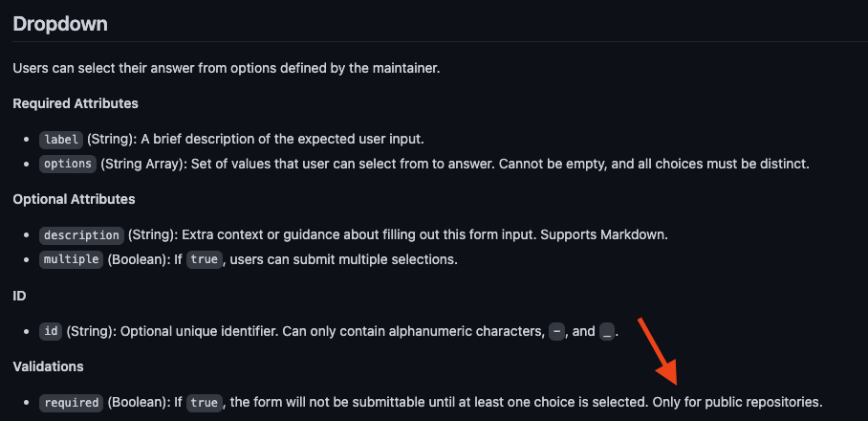
Task: Click the required code chip
Action: [x=71, y=402]
